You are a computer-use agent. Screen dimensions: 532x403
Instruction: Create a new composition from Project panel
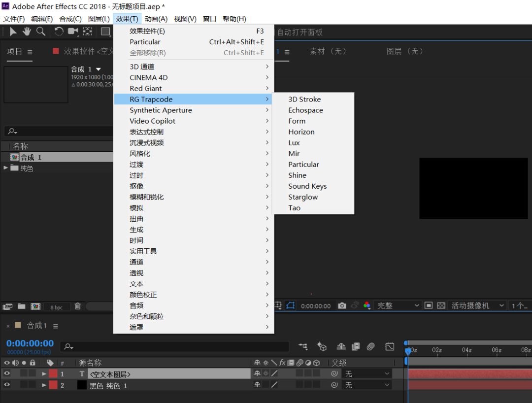[35, 306]
